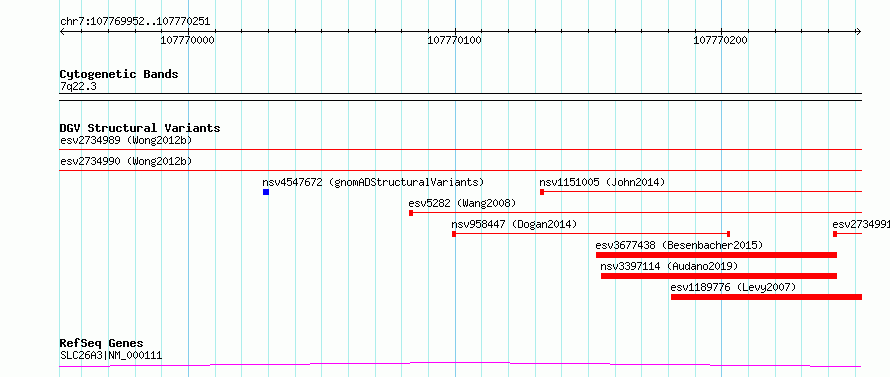
Task: Open the SLC26A3|NM_000111 gene label
Action: (x=111, y=355)
